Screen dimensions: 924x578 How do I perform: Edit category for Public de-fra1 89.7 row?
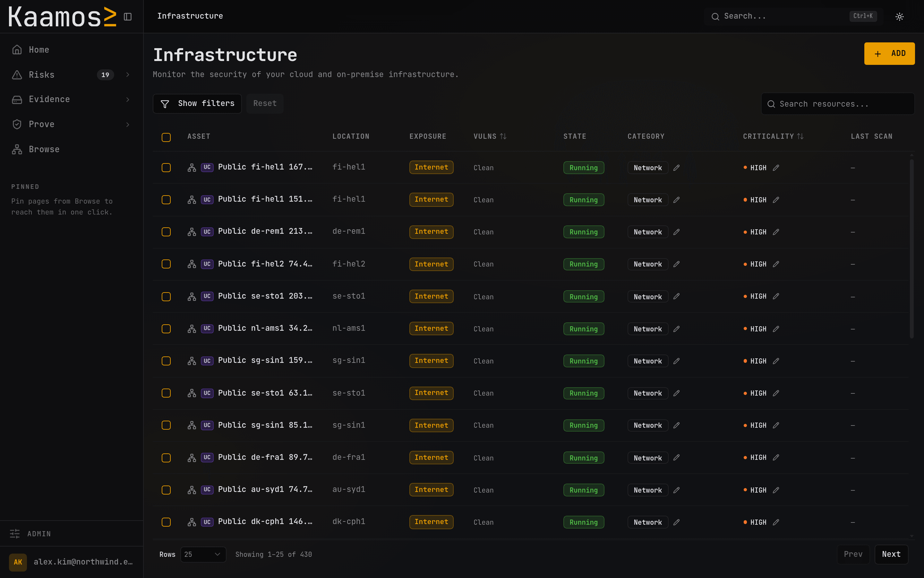(676, 458)
